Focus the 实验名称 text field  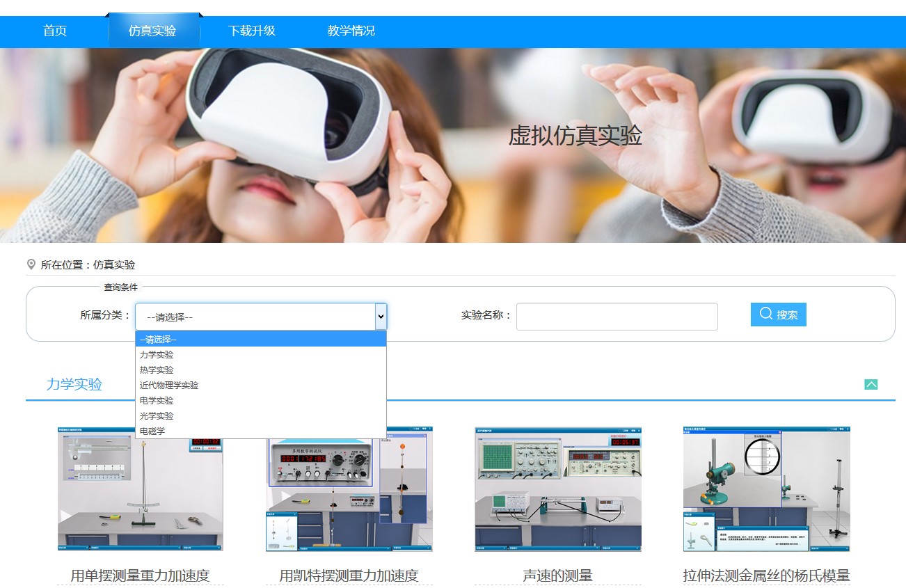click(617, 317)
